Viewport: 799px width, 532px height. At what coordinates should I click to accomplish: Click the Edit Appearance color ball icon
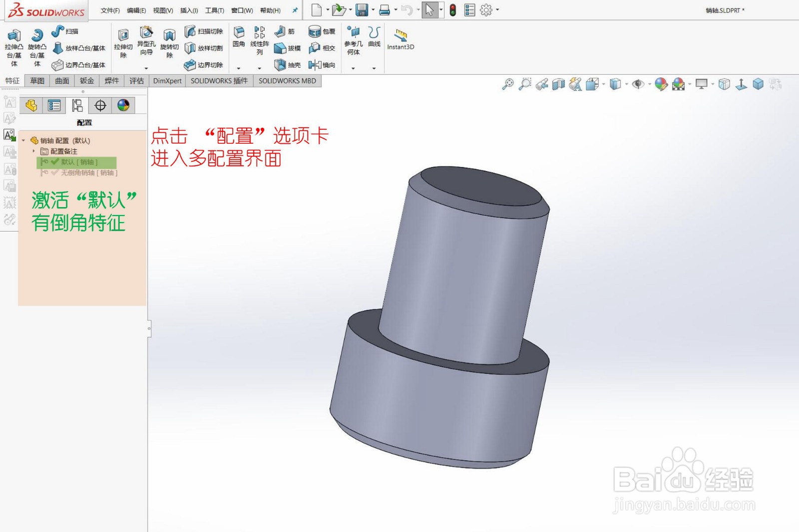661,84
